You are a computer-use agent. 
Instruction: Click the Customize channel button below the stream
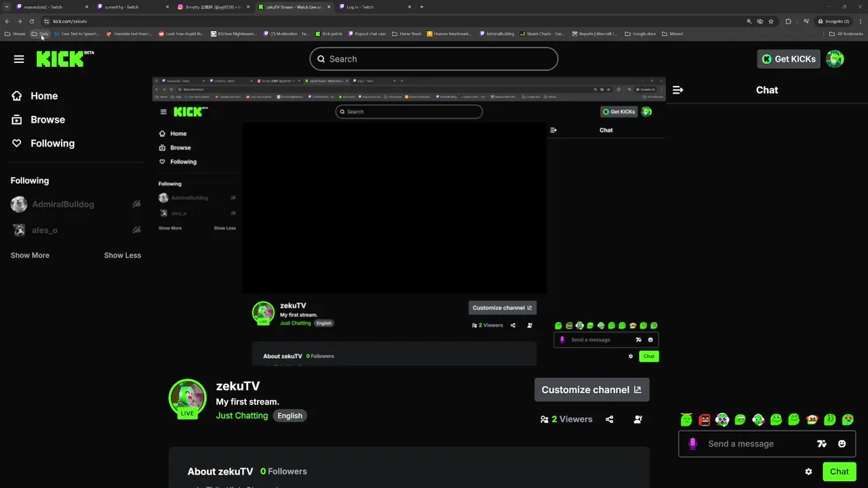[592, 390]
